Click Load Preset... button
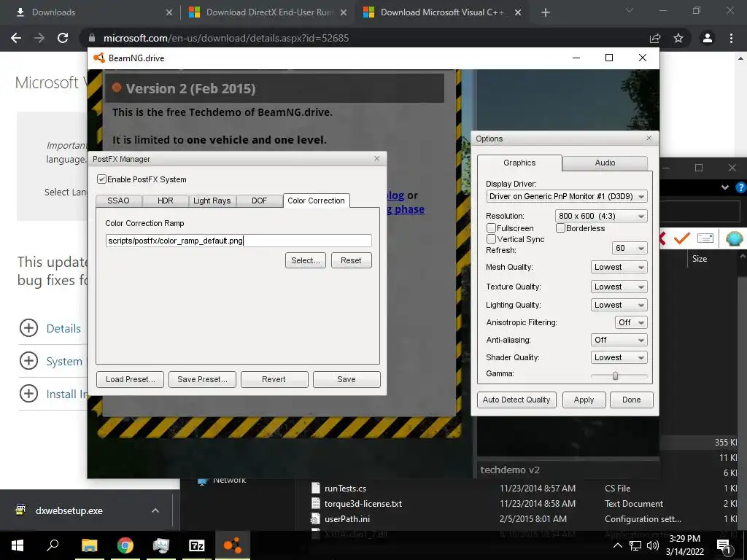This screenshot has height=560, width=747. point(130,379)
